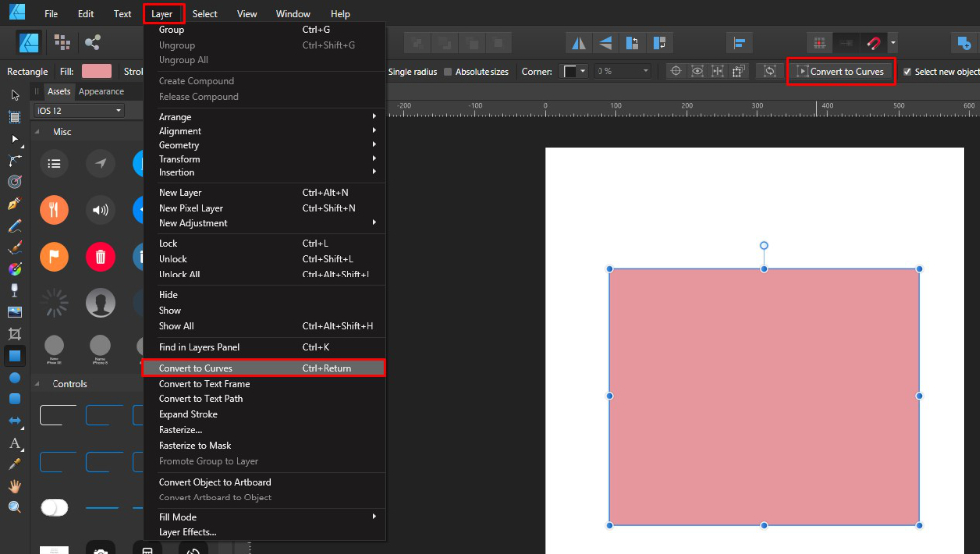Screen dimensions: 980x554
Task: Select the View hand tool
Action: 15,486
